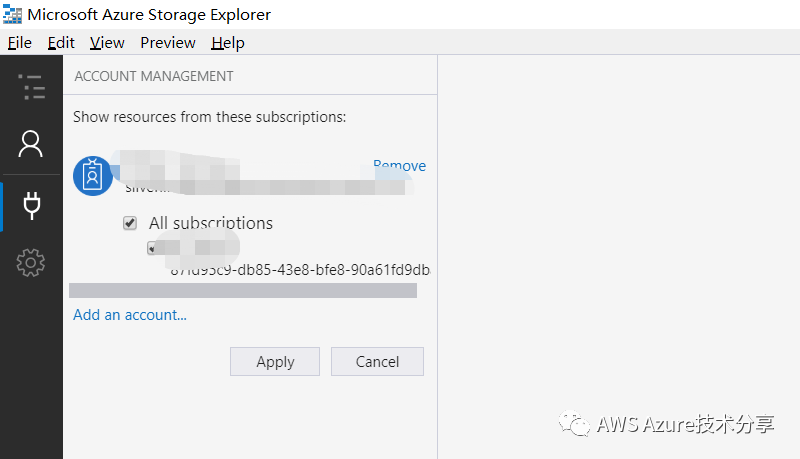Select the Connect plug icon

coord(32,206)
